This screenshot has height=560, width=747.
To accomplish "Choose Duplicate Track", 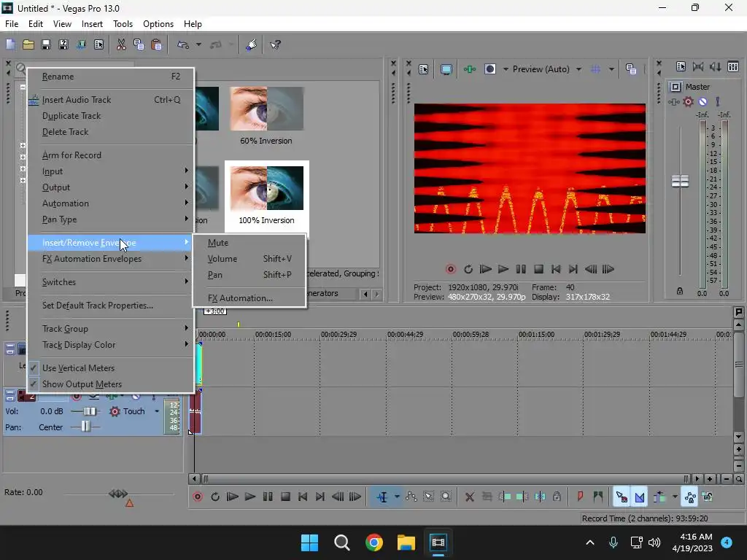I will 111,116.
